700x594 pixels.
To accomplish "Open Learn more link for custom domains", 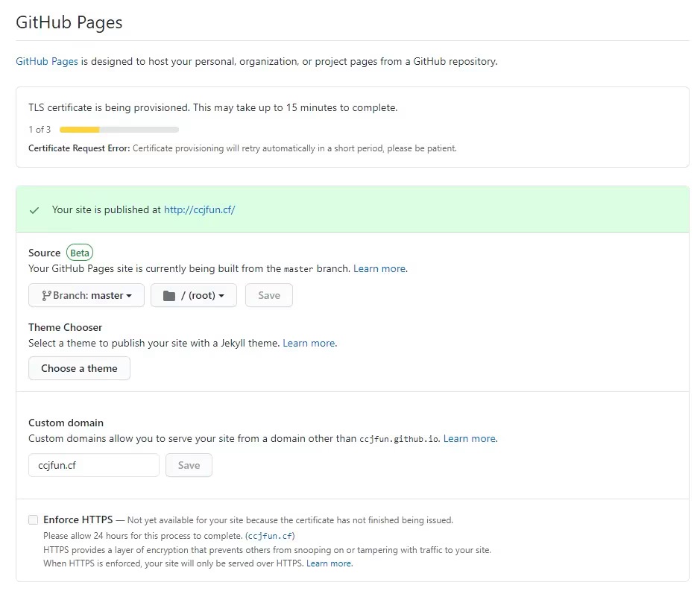I will [470, 438].
